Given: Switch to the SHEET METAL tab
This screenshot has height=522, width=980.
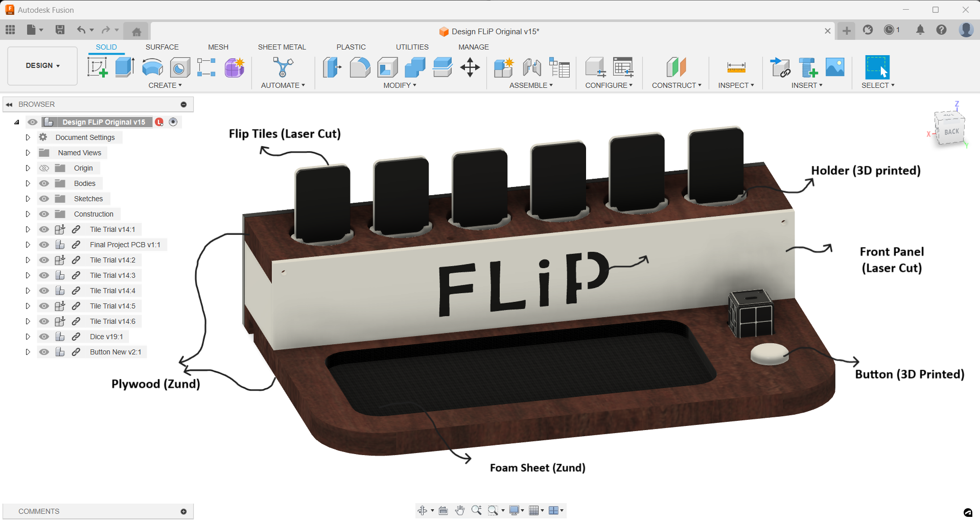Looking at the screenshot, I should click(282, 47).
